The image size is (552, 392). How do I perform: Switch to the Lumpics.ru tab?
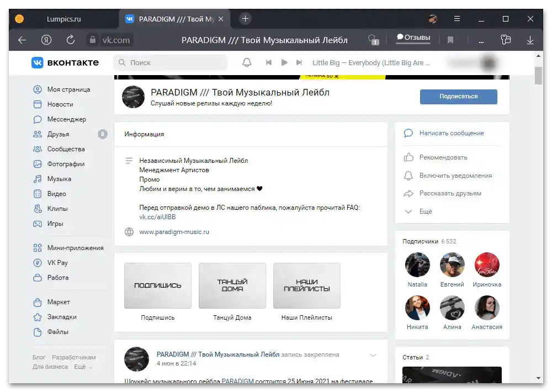pos(63,19)
